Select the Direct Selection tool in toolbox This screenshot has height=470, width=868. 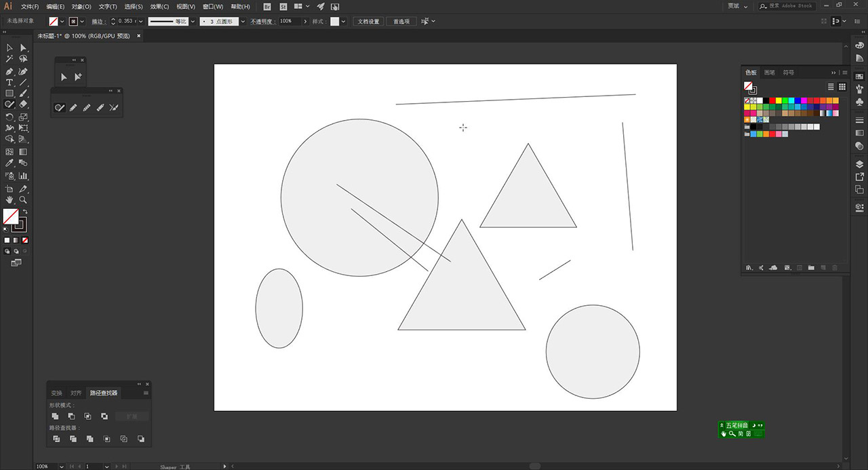pyautogui.click(x=23, y=47)
